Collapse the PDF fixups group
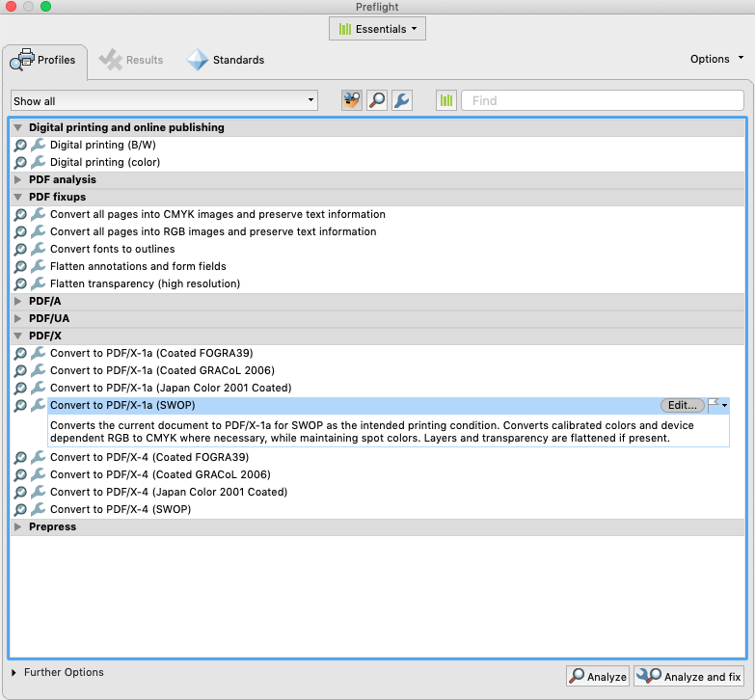Viewport: 755px width, 700px height. pos(17,197)
